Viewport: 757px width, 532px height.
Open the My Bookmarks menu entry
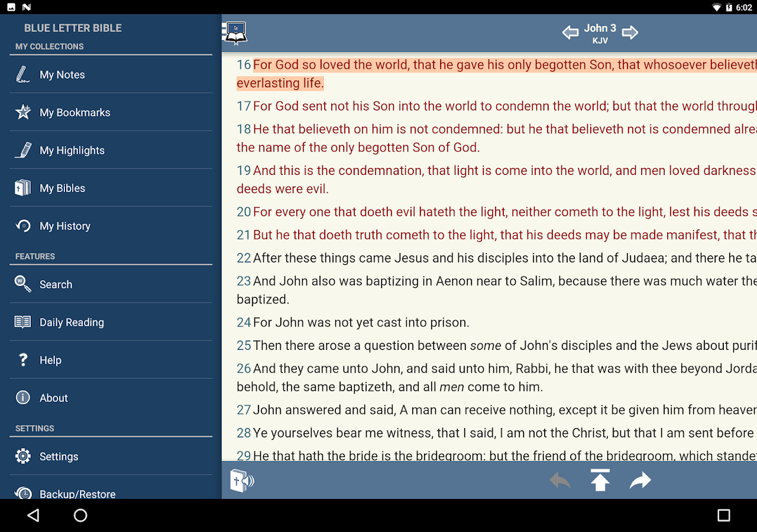[x=111, y=112]
